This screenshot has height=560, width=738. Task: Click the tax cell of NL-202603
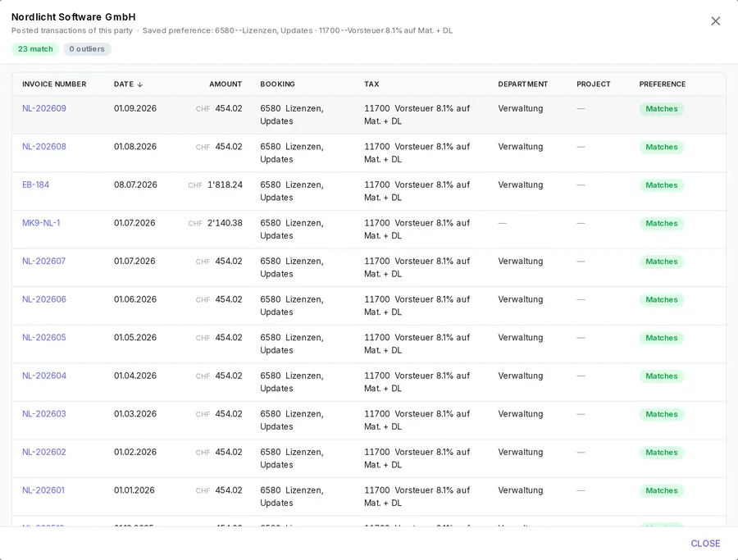point(417,420)
